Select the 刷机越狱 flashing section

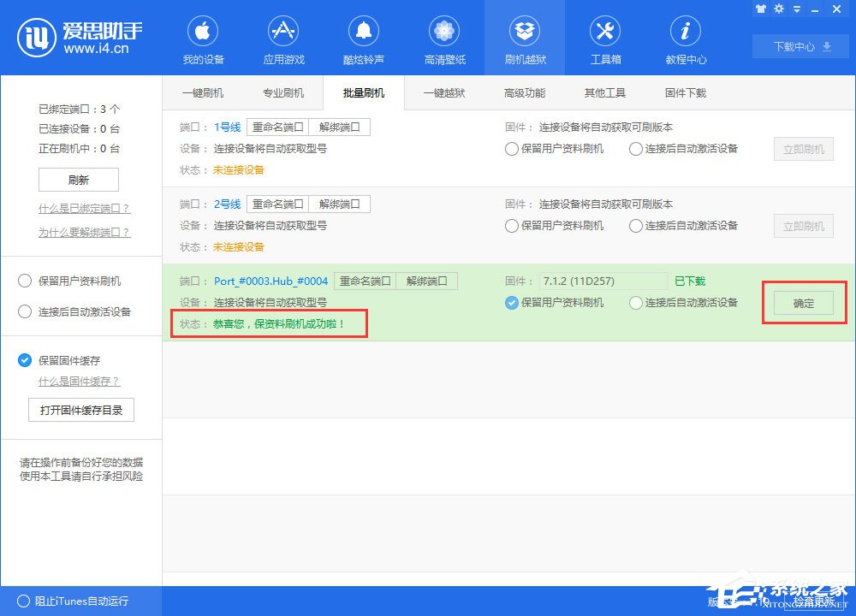coord(525,38)
